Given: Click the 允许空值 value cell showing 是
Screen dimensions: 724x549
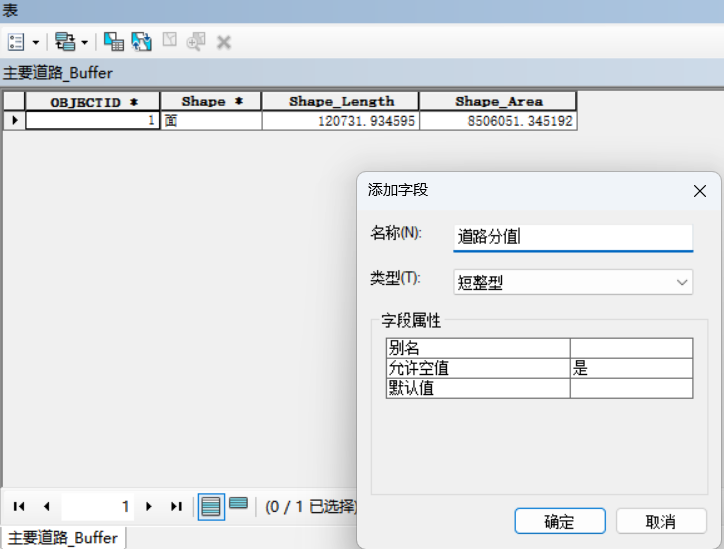Looking at the screenshot, I should pos(631,368).
